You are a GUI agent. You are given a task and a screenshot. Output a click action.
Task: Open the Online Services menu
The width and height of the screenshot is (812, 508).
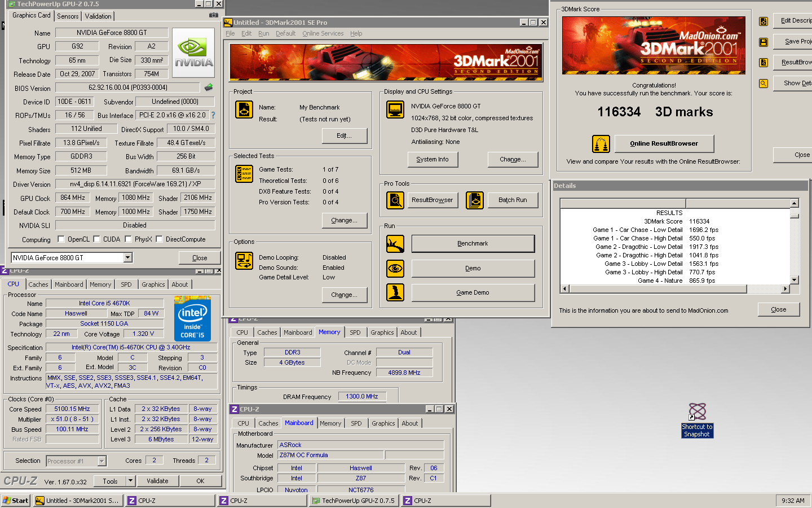(323, 33)
